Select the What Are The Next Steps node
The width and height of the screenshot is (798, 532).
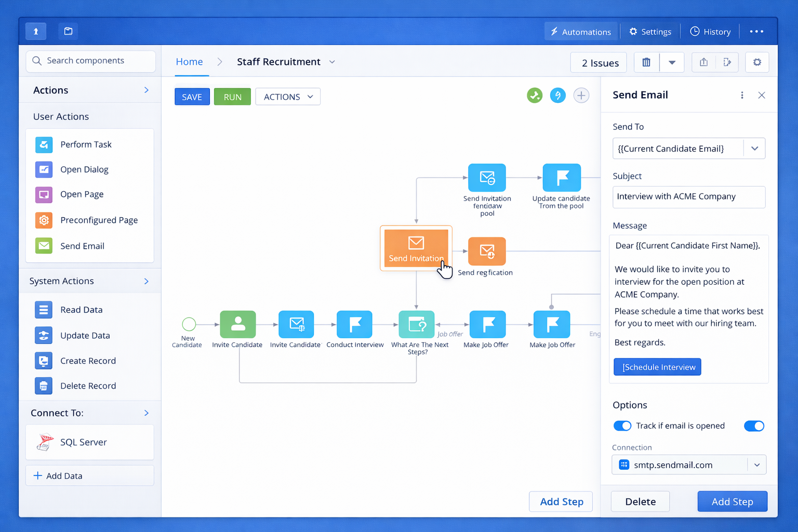click(416, 324)
